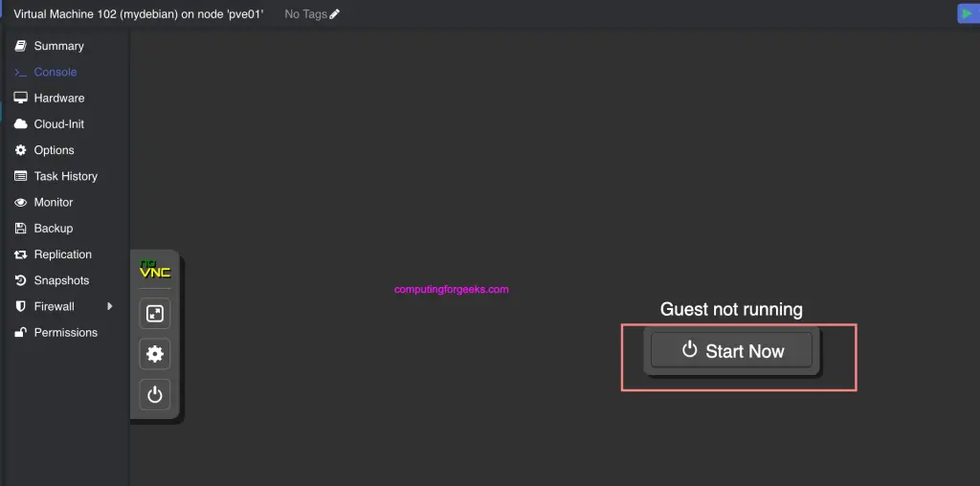Open the Snapshots page
This screenshot has width=980, height=486.
point(61,281)
